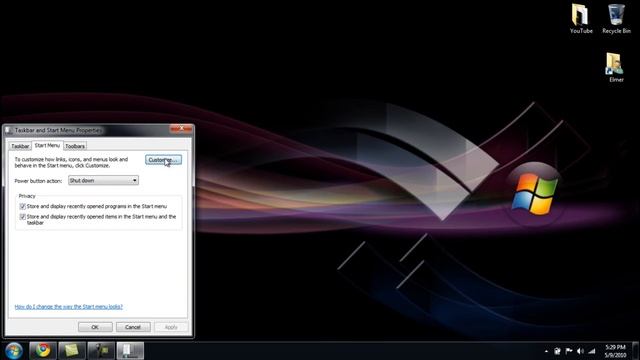Click the fourth taskbar app next to Sticky Notes
This screenshot has height=360, width=640.
click(101, 351)
